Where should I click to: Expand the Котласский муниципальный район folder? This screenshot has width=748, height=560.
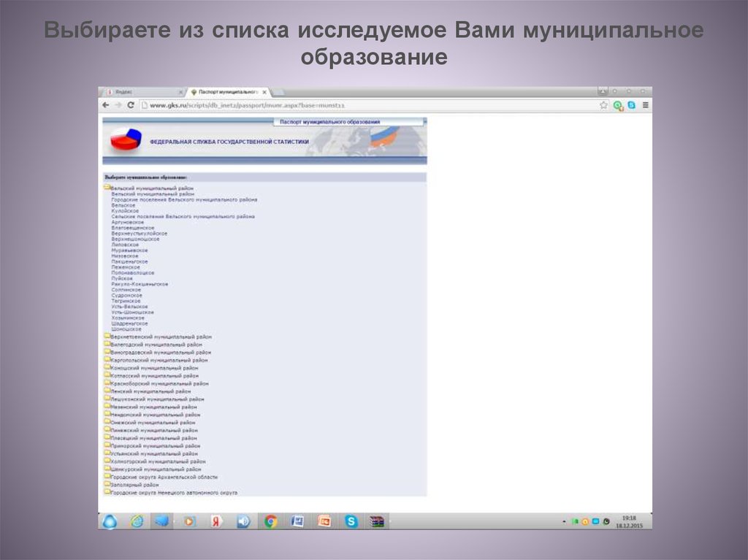tap(107, 375)
